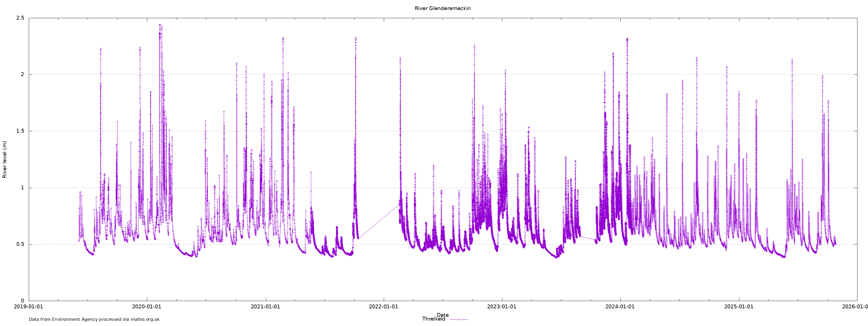Click the 2 y-axis tick label
The height and width of the screenshot is (326, 868).
point(23,74)
